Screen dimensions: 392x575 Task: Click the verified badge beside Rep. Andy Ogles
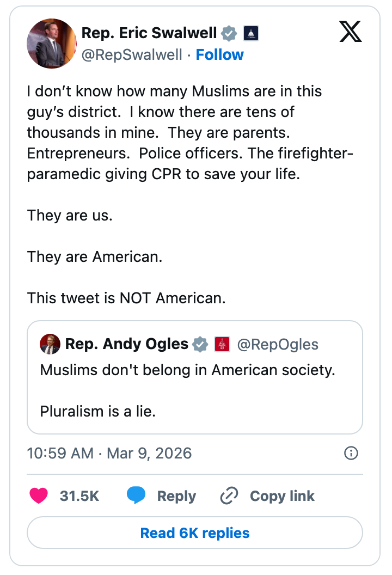click(200, 344)
